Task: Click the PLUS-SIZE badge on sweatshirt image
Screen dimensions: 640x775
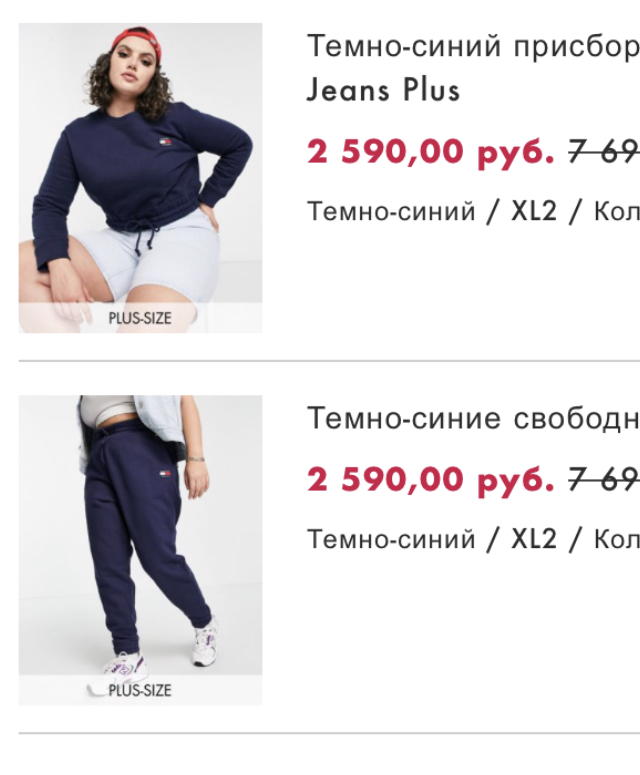Action: 140,318
